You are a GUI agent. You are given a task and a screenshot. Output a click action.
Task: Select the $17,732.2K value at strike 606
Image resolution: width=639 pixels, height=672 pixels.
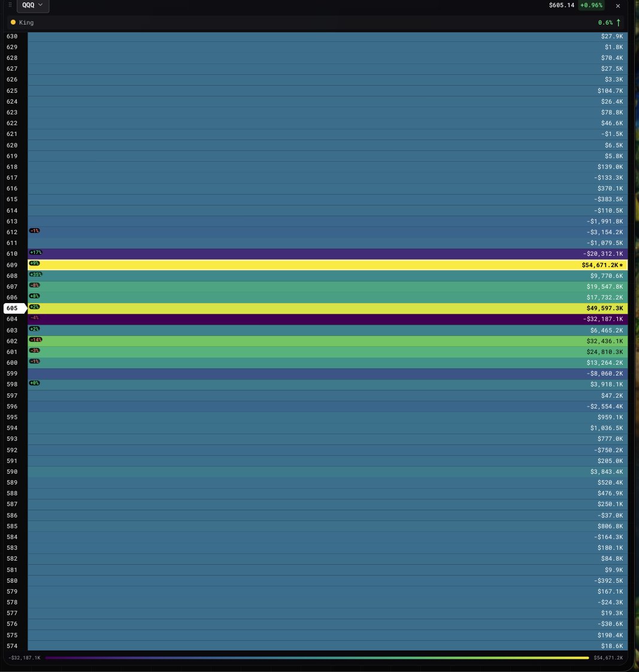click(605, 298)
